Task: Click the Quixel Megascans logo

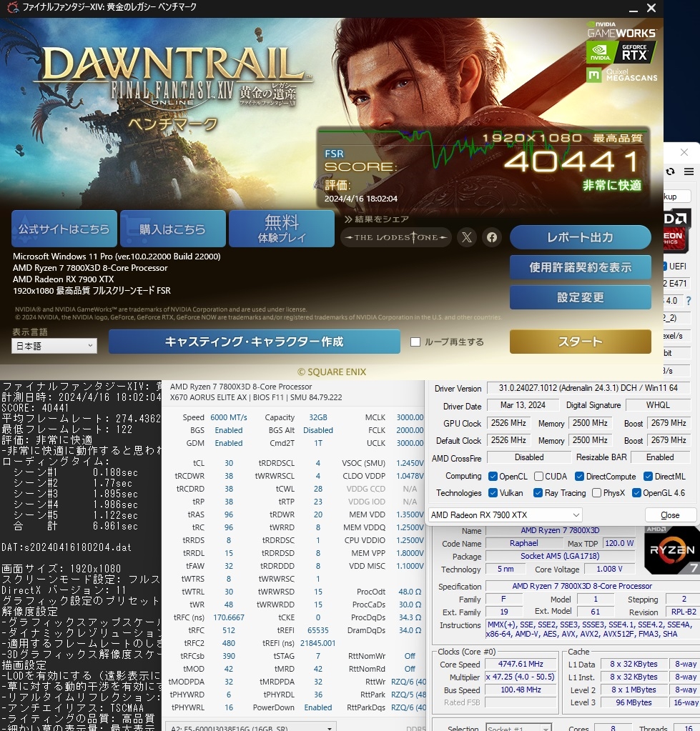Action: tap(622, 75)
